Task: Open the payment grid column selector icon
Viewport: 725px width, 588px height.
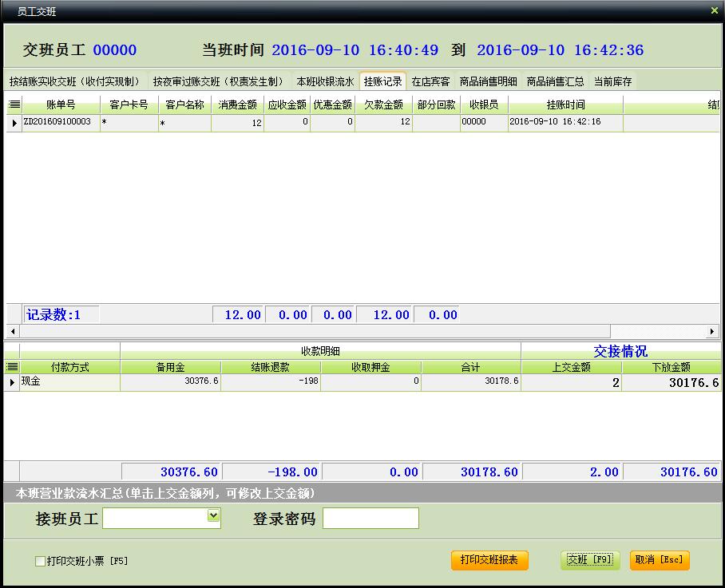Action: point(11,367)
